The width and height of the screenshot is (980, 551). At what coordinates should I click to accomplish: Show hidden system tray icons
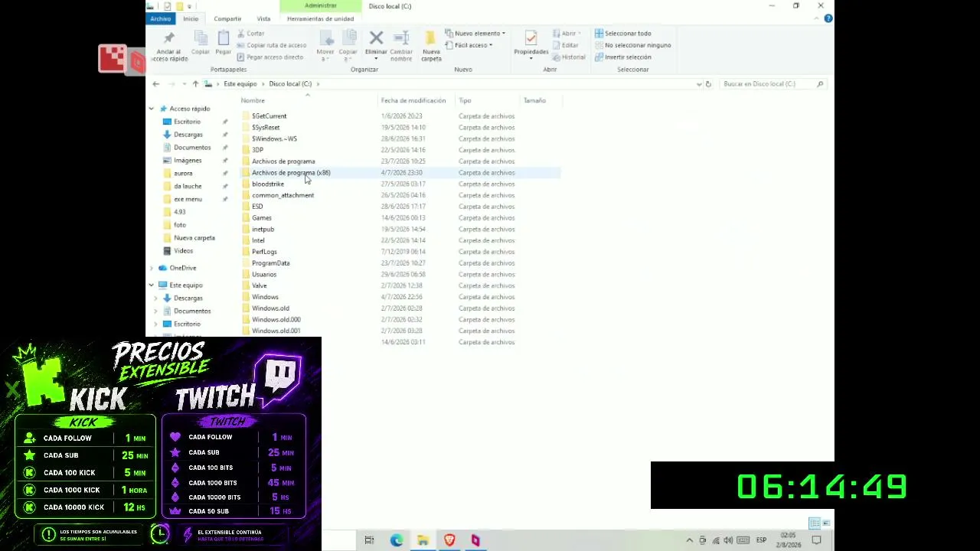point(690,540)
